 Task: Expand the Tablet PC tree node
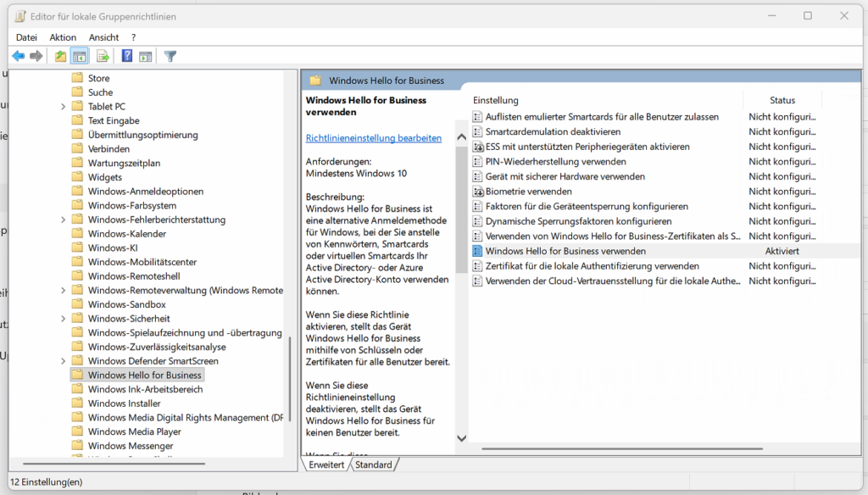click(64, 107)
